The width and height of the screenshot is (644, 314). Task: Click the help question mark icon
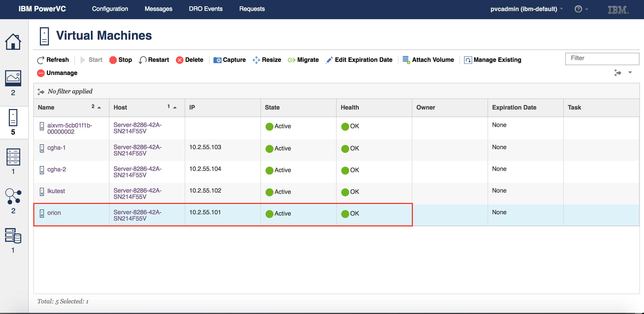tap(578, 9)
